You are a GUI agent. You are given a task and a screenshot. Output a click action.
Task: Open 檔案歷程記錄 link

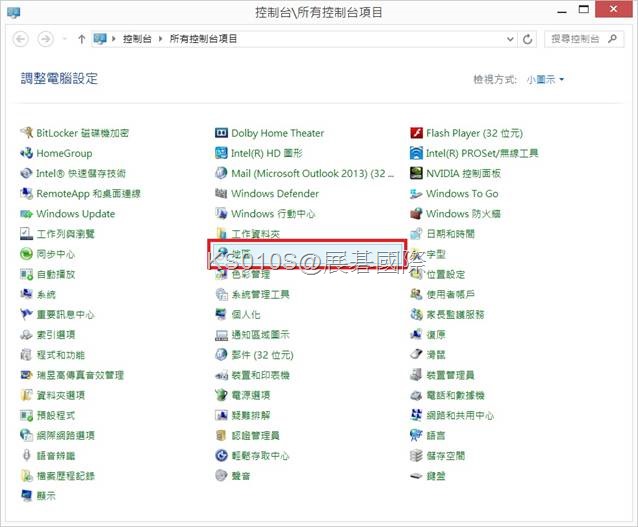66,476
